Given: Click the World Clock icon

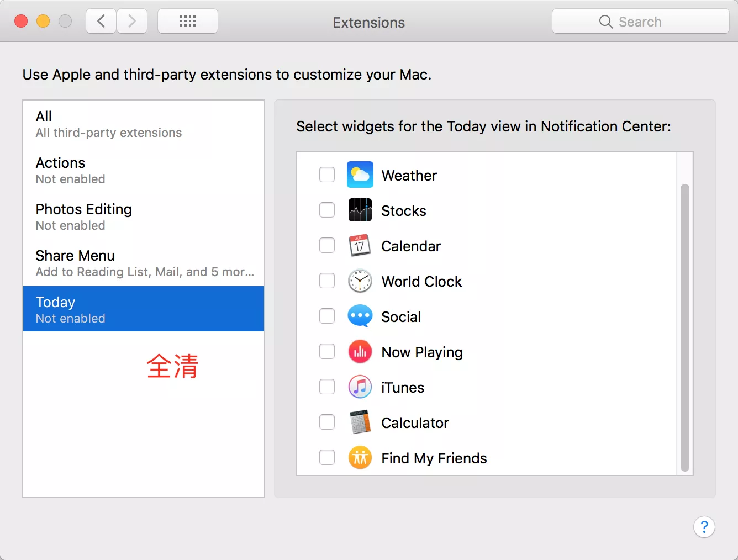Looking at the screenshot, I should point(360,281).
